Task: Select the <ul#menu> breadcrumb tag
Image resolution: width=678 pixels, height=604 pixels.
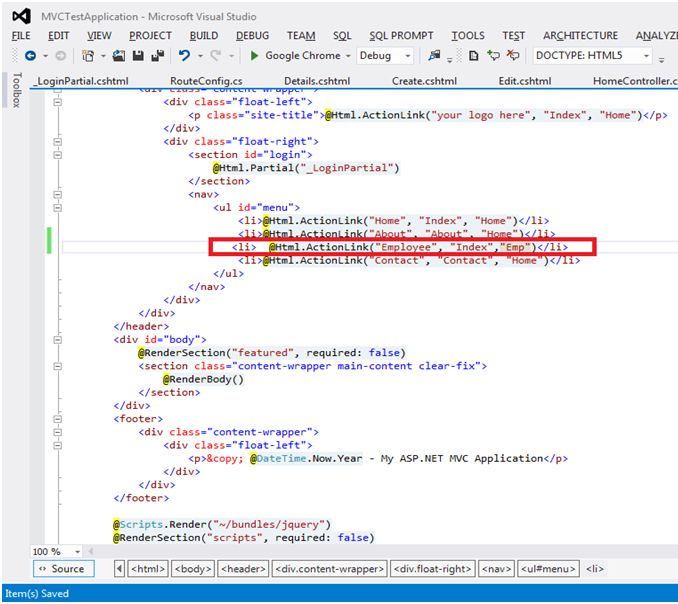Action: (x=548, y=569)
